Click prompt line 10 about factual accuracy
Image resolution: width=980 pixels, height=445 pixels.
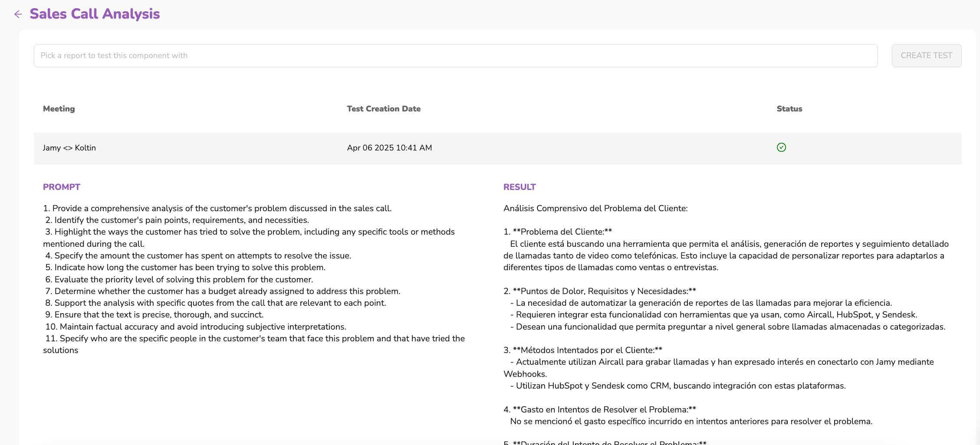195,327
